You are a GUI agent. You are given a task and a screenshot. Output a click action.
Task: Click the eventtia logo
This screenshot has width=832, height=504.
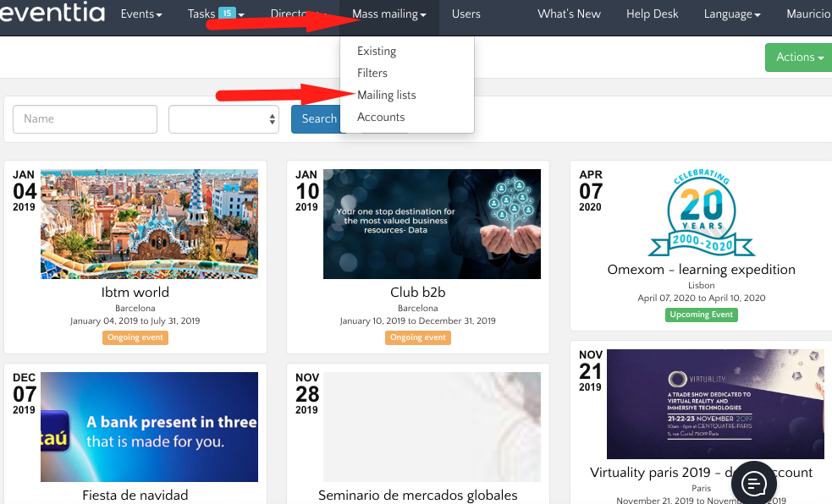click(x=51, y=14)
